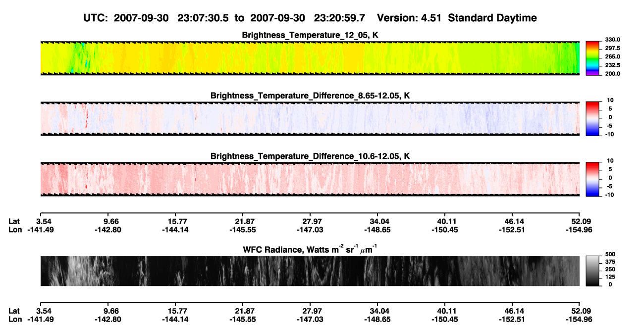This screenshot has height=330, width=644.
Task: Click longitude '-154.96' on axis under 10.6-12.05 panel
Action: (579, 230)
